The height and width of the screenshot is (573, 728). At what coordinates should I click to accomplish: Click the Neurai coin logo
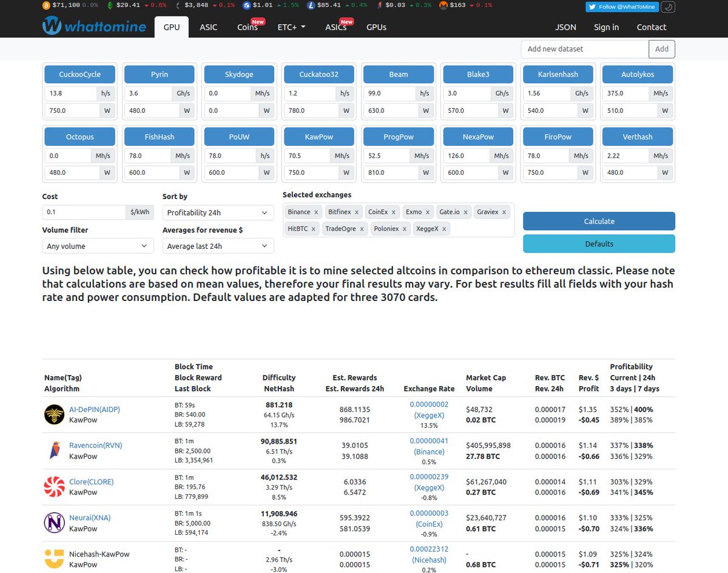pyautogui.click(x=55, y=523)
